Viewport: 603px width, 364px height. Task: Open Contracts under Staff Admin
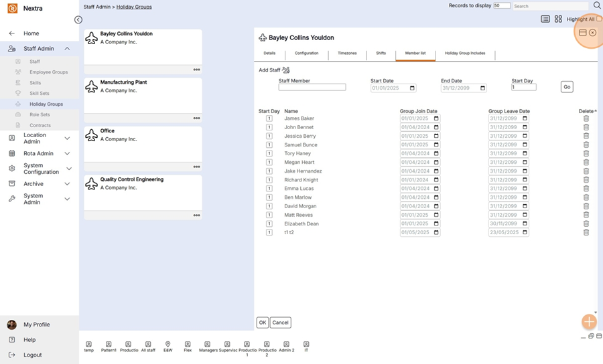(x=40, y=125)
